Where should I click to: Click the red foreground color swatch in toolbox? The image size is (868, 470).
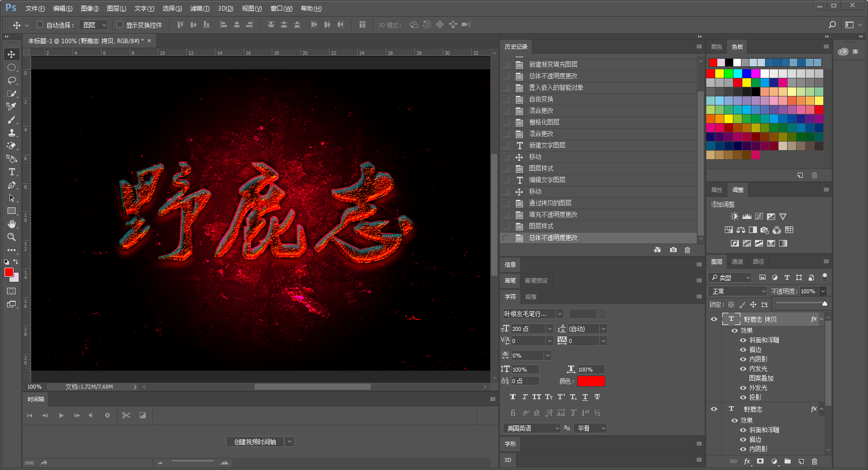(x=9, y=272)
